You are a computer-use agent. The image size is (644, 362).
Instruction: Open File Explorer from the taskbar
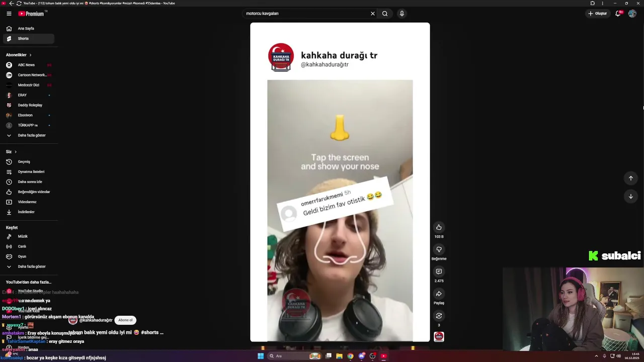click(340, 356)
